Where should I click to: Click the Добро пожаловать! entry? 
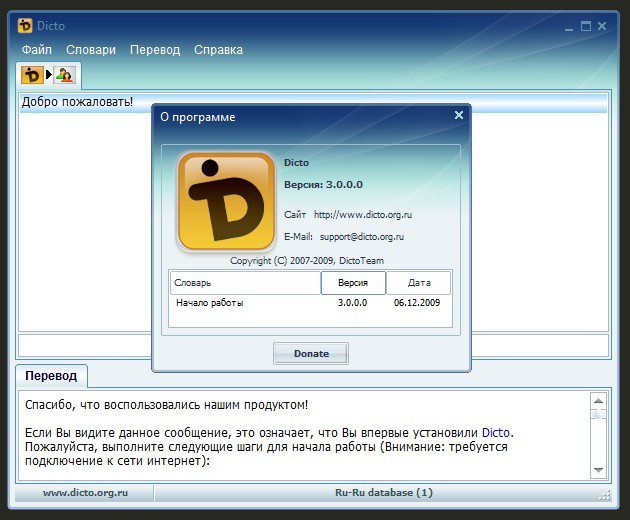(x=313, y=102)
